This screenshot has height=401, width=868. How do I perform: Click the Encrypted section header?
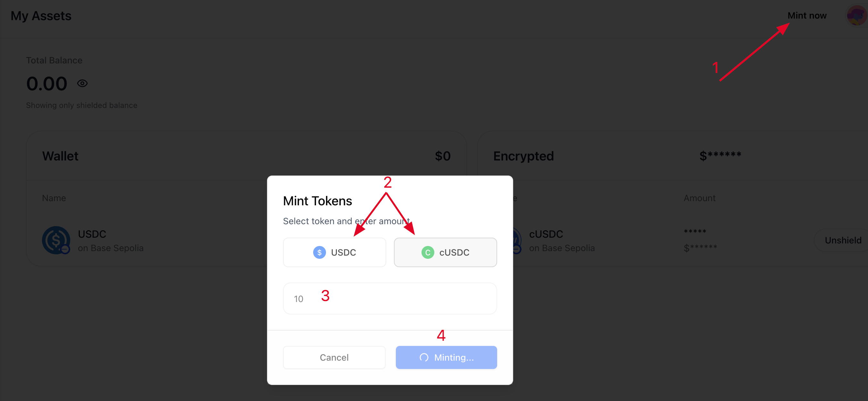click(x=523, y=156)
